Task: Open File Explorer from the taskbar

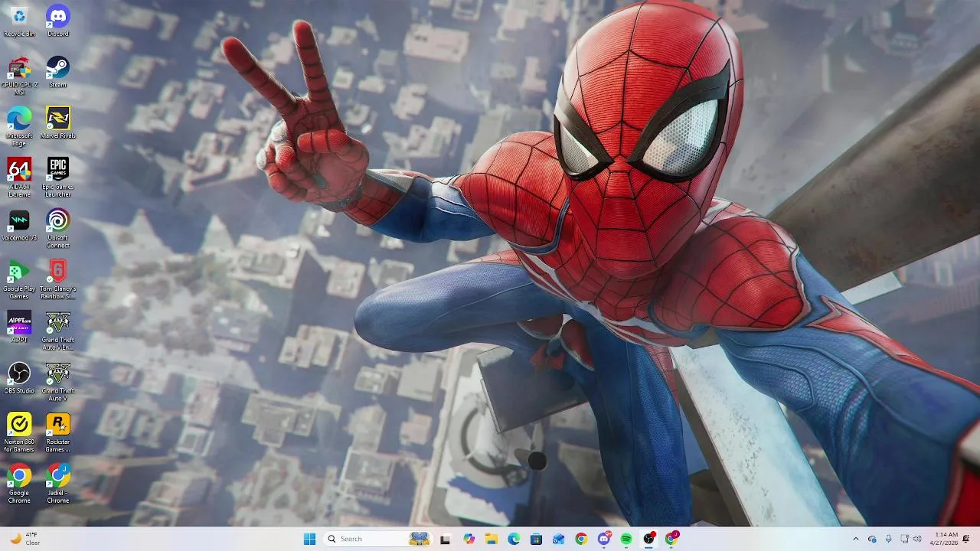Action: tap(492, 539)
